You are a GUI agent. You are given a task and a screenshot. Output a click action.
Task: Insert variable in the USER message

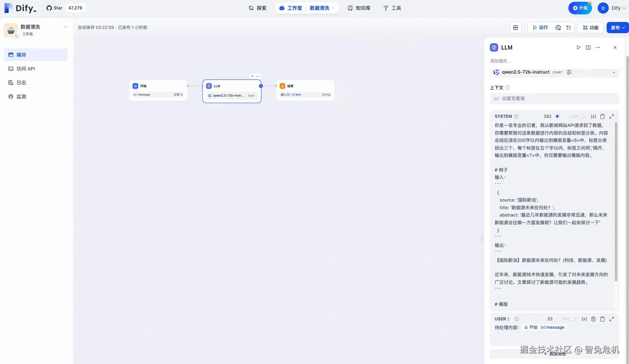pos(584,319)
